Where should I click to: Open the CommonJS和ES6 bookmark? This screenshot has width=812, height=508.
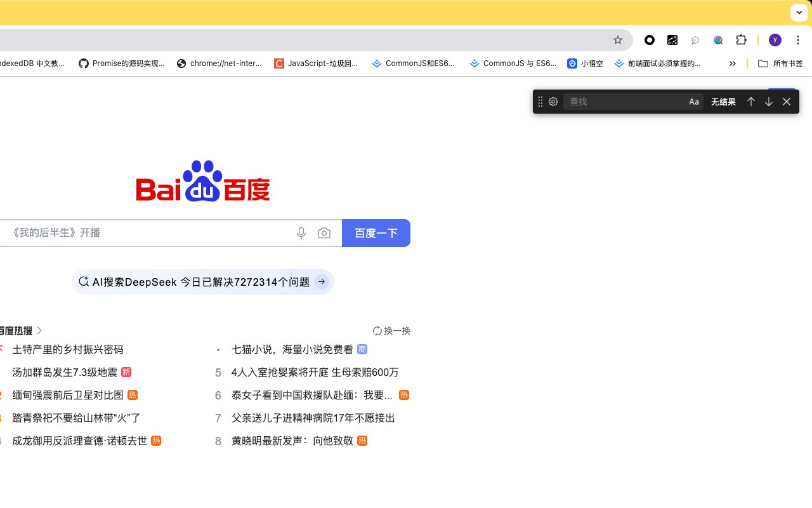pos(414,63)
